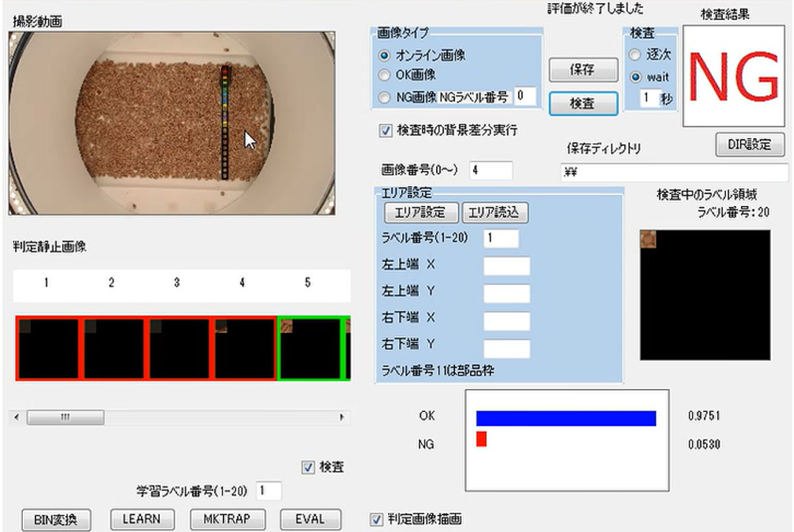Click the 保存 save button
The width and height of the screenshot is (794, 532).
(583, 69)
